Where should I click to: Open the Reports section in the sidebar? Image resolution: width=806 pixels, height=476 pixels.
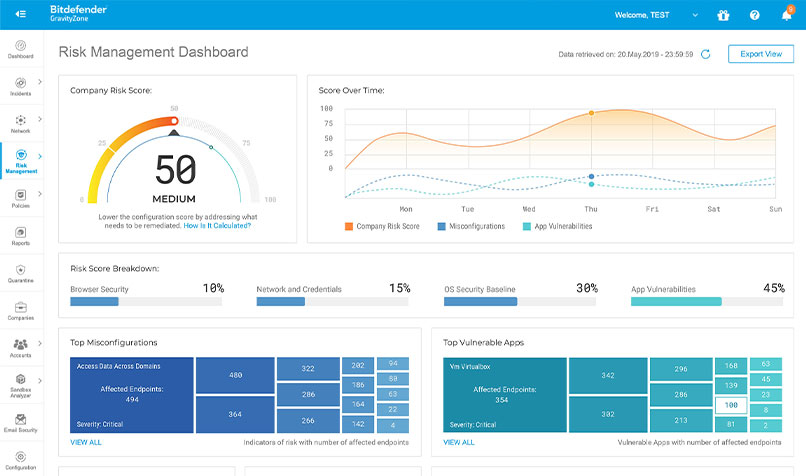[20, 235]
